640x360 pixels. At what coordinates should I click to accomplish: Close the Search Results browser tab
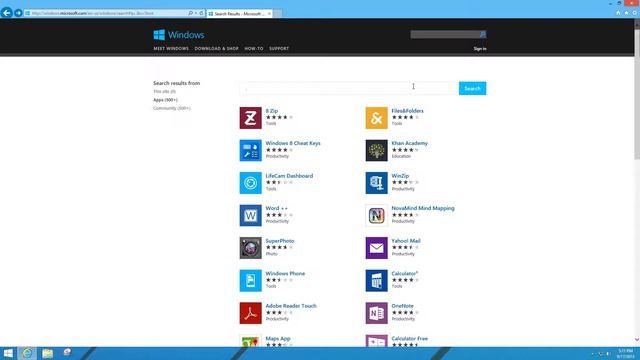tap(269, 13)
